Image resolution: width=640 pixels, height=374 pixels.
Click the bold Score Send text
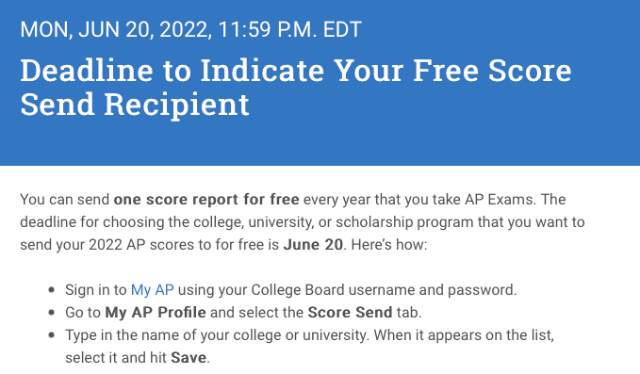(350, 312)
